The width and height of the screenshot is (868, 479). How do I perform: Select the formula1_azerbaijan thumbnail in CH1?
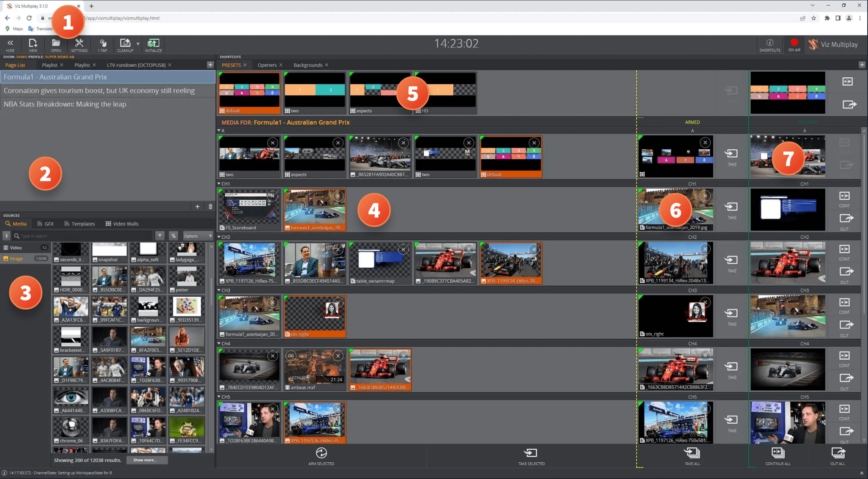[315, 208]
